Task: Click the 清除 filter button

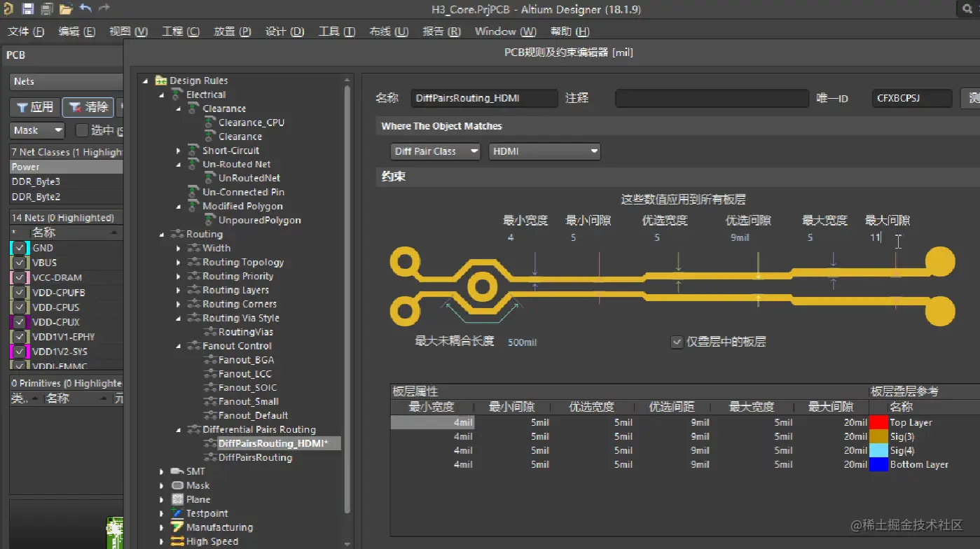Action: [x=88, y=107]
